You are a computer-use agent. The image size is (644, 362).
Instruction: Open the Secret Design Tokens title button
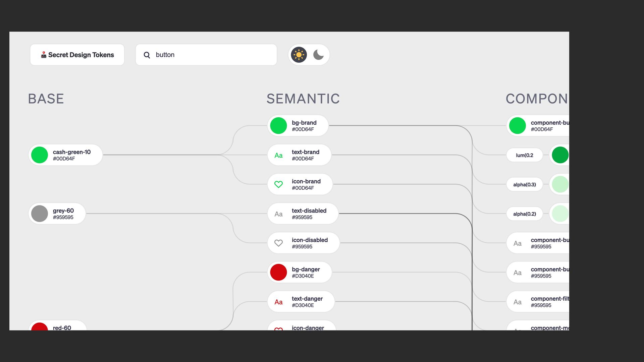point(77,55)
